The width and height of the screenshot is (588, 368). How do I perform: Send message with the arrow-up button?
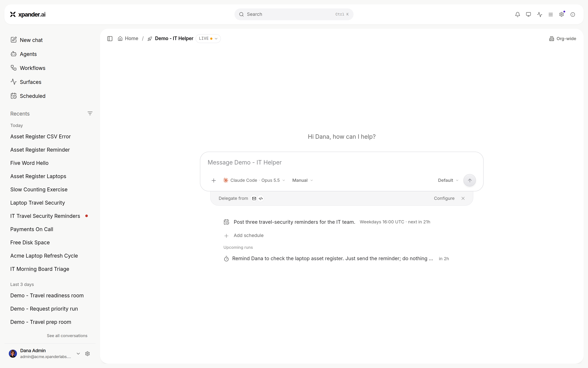469,180
